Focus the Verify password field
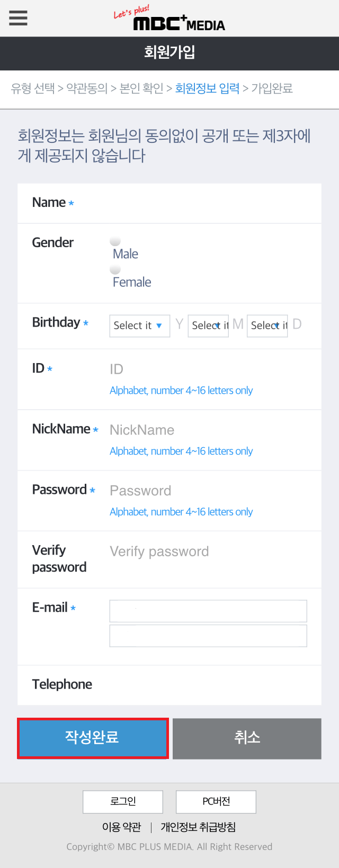The height and width of the screenshot is (868, 339). pyautogui.click(x=207, y=552)
